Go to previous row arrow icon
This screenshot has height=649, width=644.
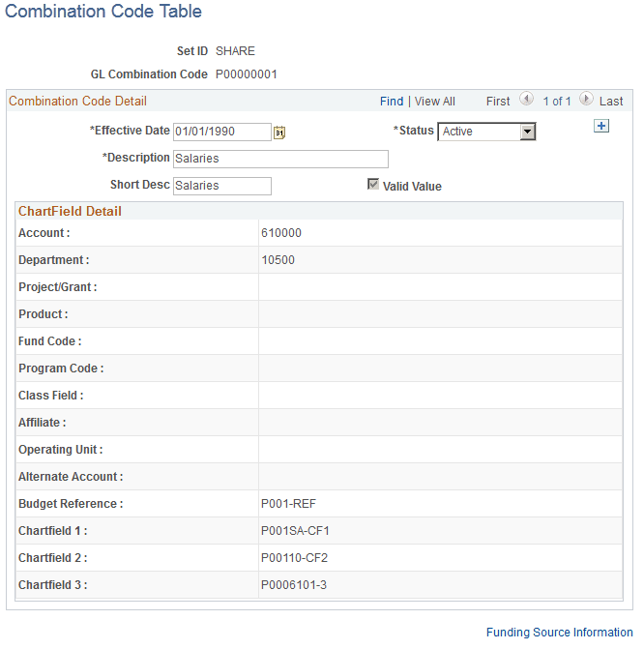526,99
